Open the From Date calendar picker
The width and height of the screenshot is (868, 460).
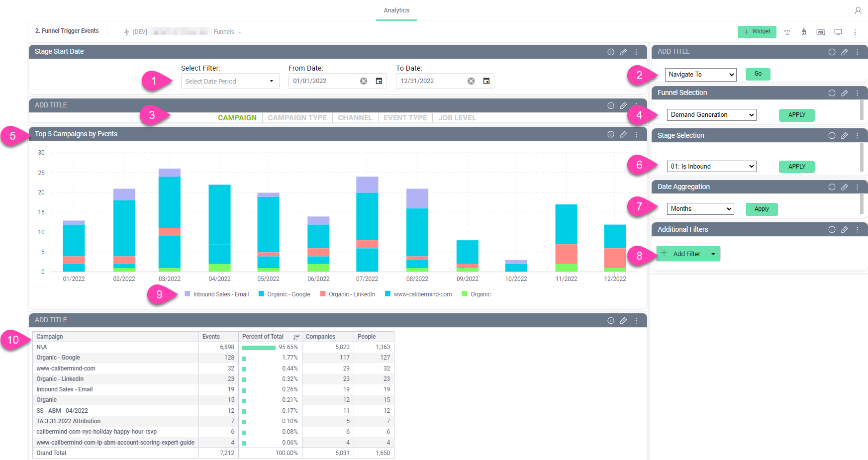coord(379,81)
